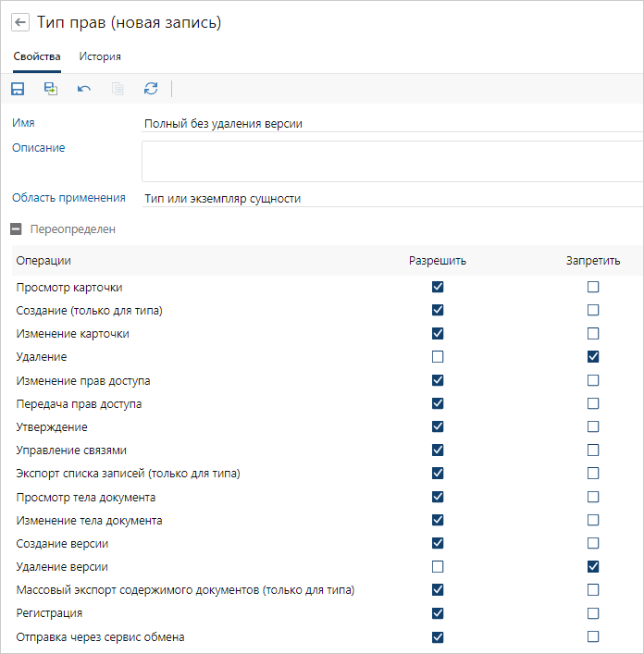Viewport: 644px width, 654px height.
Task: Enable Разрешить for Удаление
Action: (438, 357)
